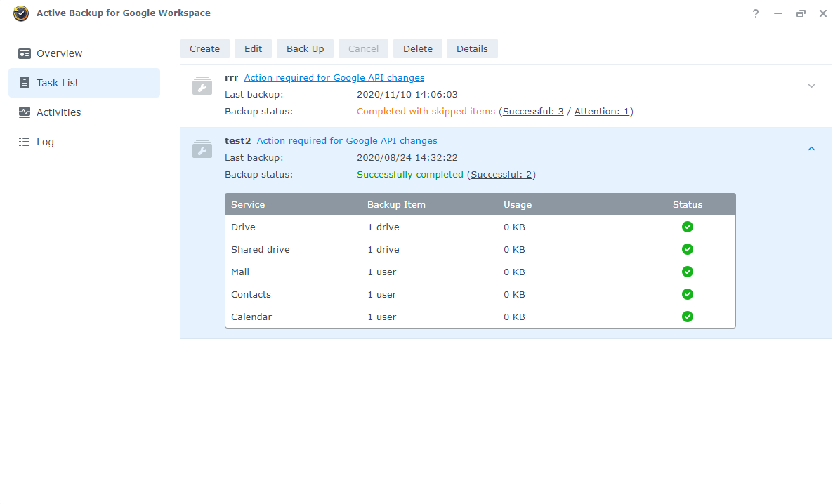This screenshot has width=840, height=504.
Task: Click the Active Backup logo in the title bar
Action: [20, 13]
